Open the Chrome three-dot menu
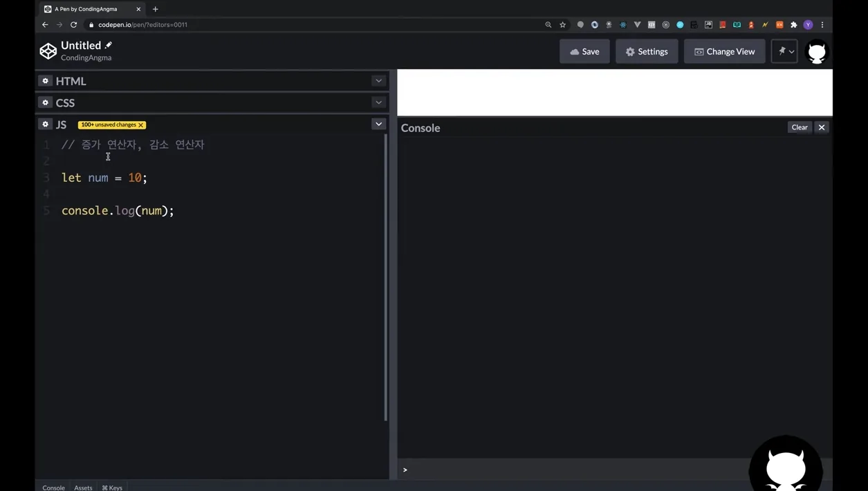The height and width of the screenshot is (491, 868). tap(822, 25)
